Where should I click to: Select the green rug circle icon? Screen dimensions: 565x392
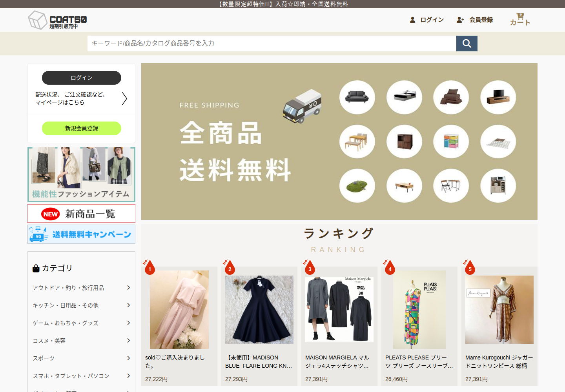click(357, 186)
